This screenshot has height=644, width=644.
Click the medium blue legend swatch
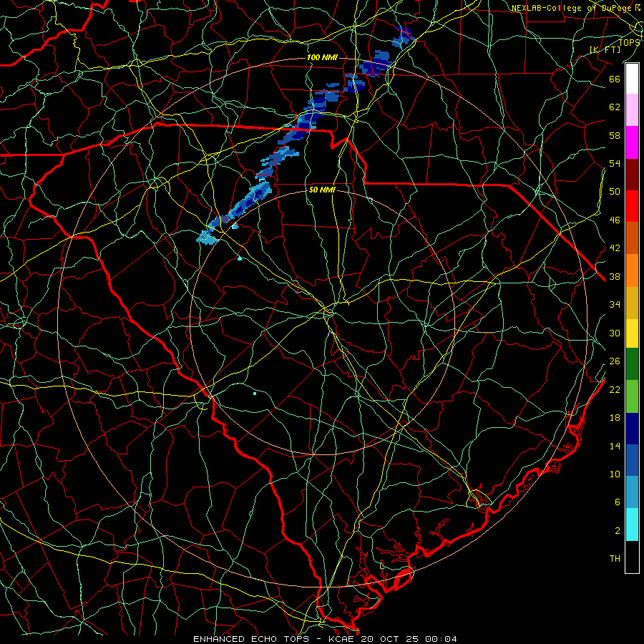pyautogui.click(x=632, y=460)
